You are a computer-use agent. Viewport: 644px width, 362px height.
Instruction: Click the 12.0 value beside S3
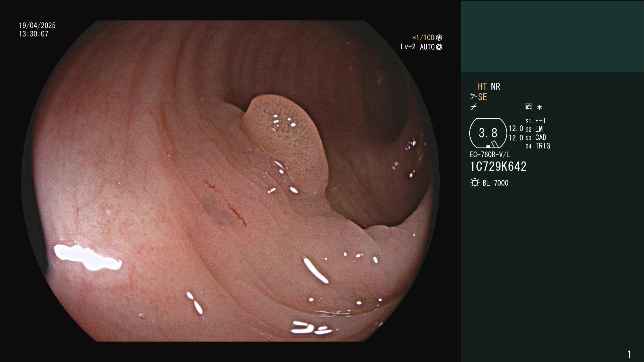pos(516,138)
